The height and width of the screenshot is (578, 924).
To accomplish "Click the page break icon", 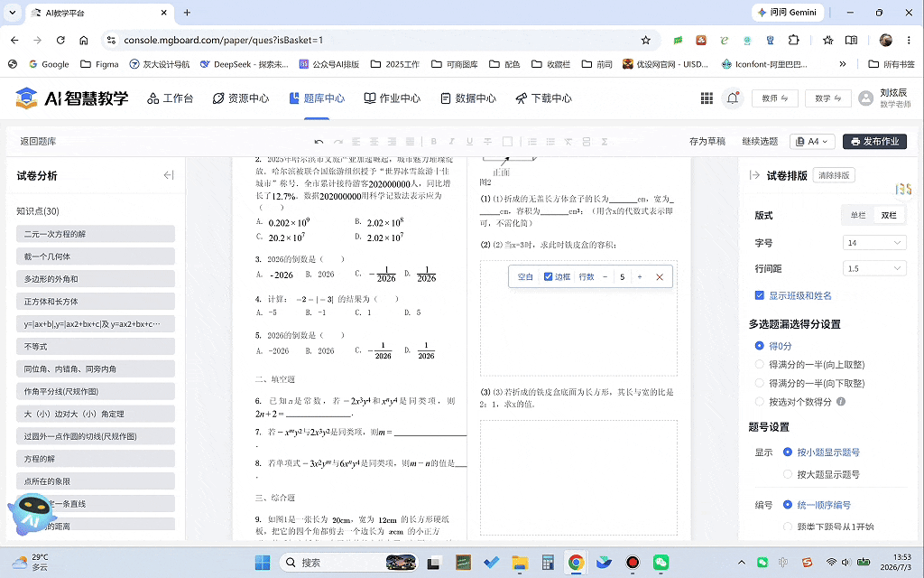I will [587, 142].
